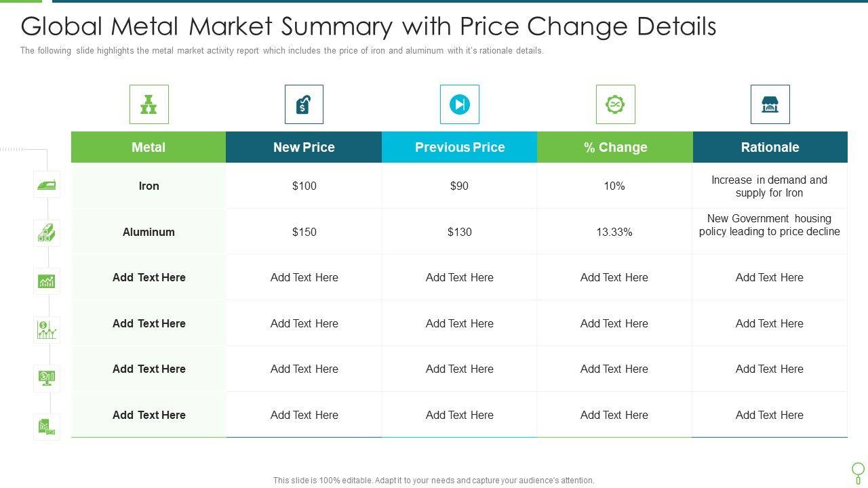Select the metal bars icon beside Aluminum row

pos(47,232)
